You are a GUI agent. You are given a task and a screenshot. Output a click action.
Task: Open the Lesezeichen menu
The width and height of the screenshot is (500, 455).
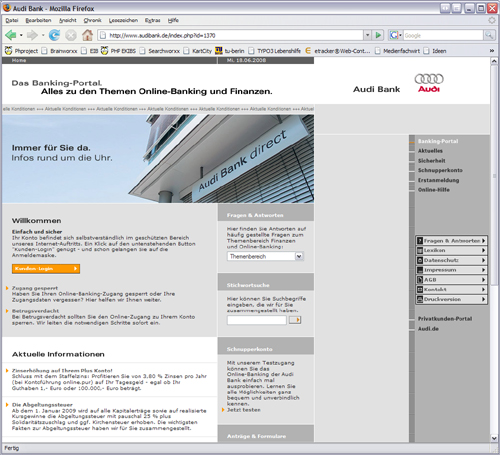[123, 20]
